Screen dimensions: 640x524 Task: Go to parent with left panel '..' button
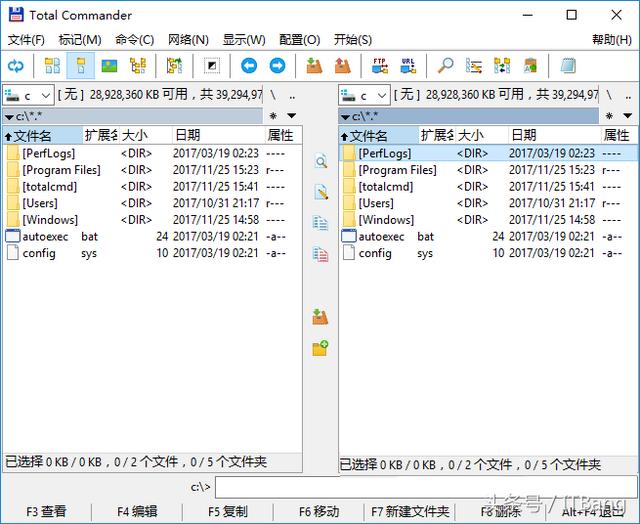(292, 96)
